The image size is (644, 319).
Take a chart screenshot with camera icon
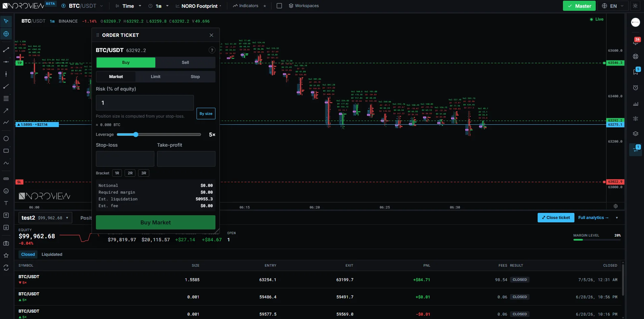(6, 243)
